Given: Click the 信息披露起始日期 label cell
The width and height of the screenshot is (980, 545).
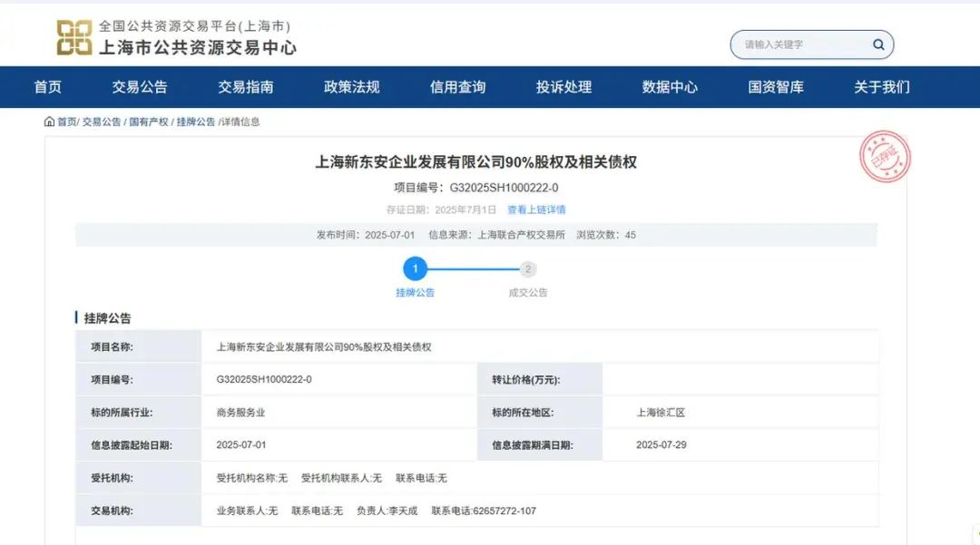Looking at the screenshot, I should 139,445.
